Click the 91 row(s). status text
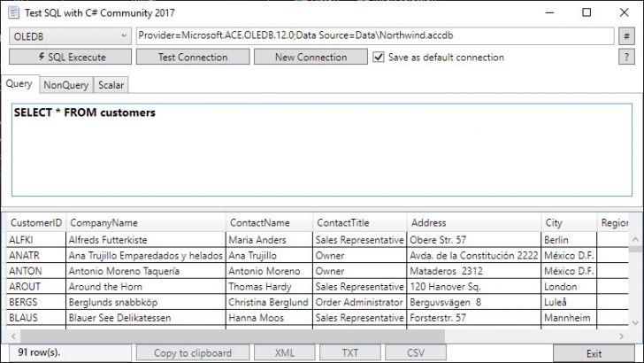The width and height of the screenshot is (644, 363). (39, 352)
